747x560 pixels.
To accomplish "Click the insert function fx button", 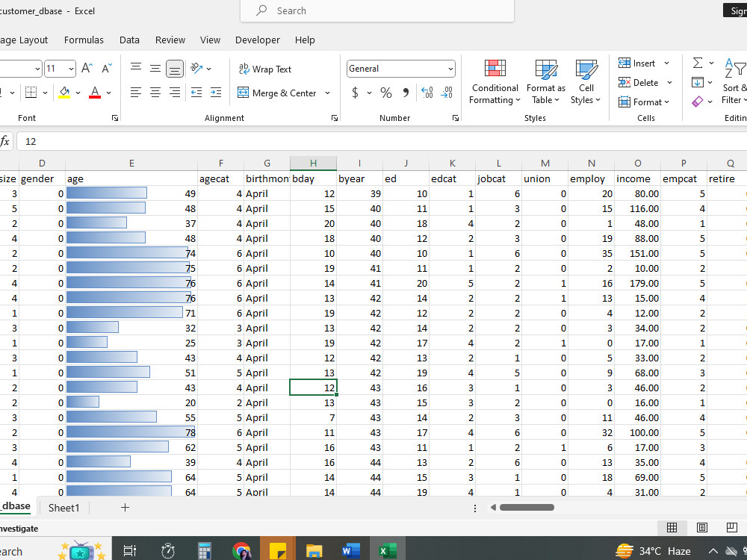I will tap(5, 141).
